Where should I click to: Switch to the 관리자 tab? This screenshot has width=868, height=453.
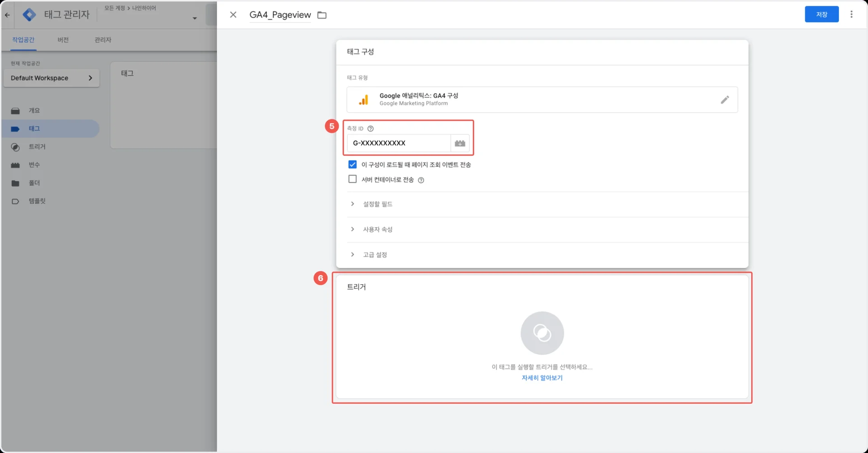[103, 40]
